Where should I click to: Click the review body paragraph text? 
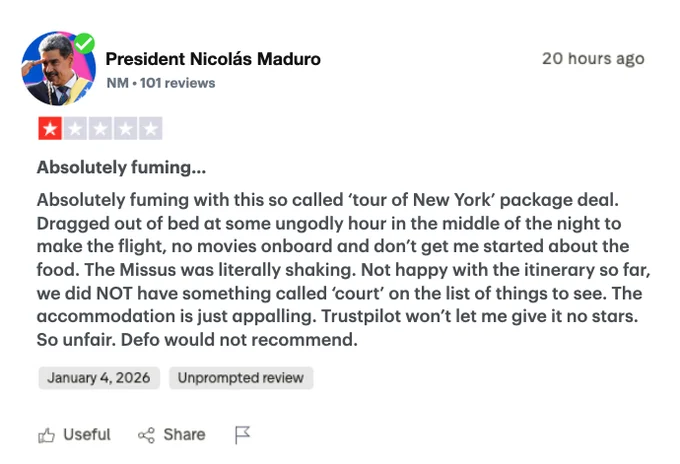coord(340,268)
